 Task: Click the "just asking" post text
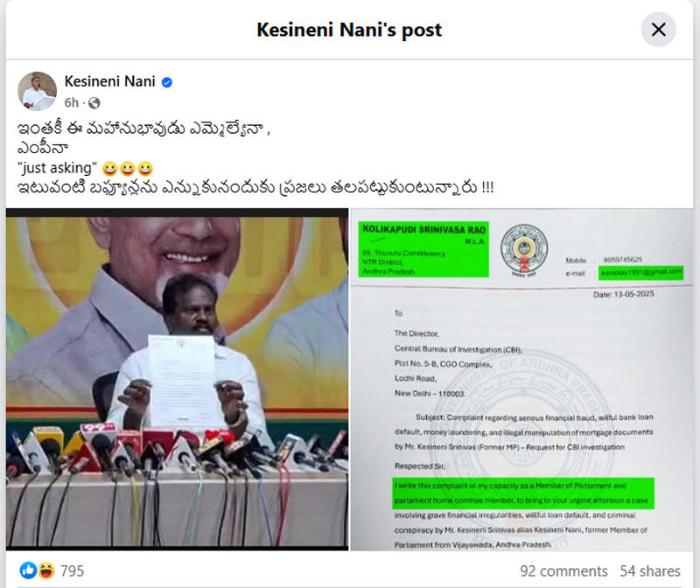[x=57, y=168]
